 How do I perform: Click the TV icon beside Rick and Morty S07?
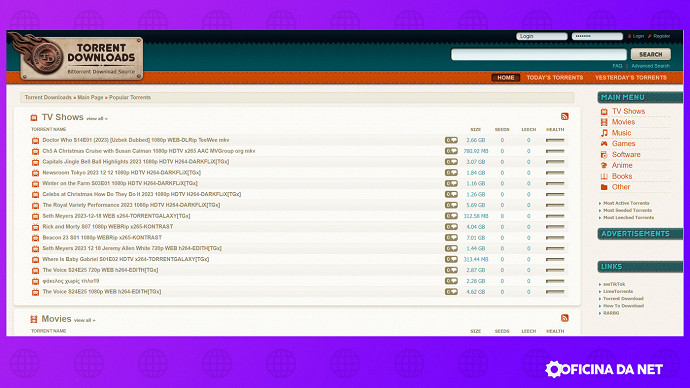pos(35,227)
